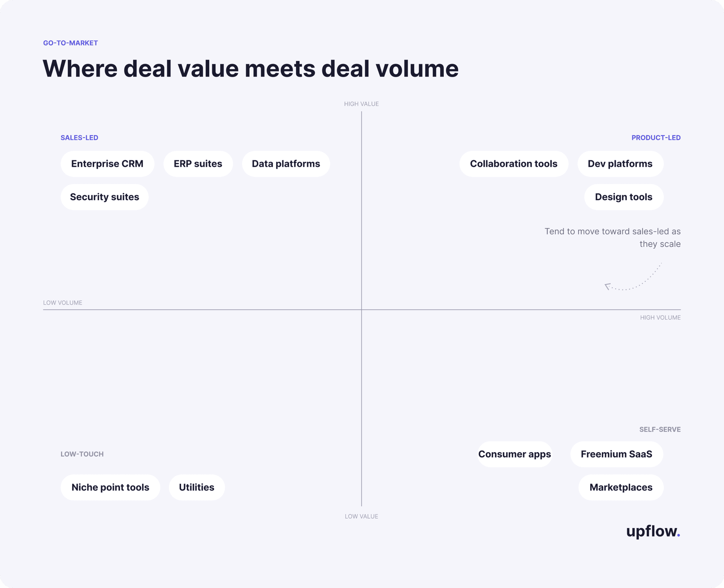Screen dimensions: 724x588
Task: Click the Enterprise CRM pill
Action: 107,164
